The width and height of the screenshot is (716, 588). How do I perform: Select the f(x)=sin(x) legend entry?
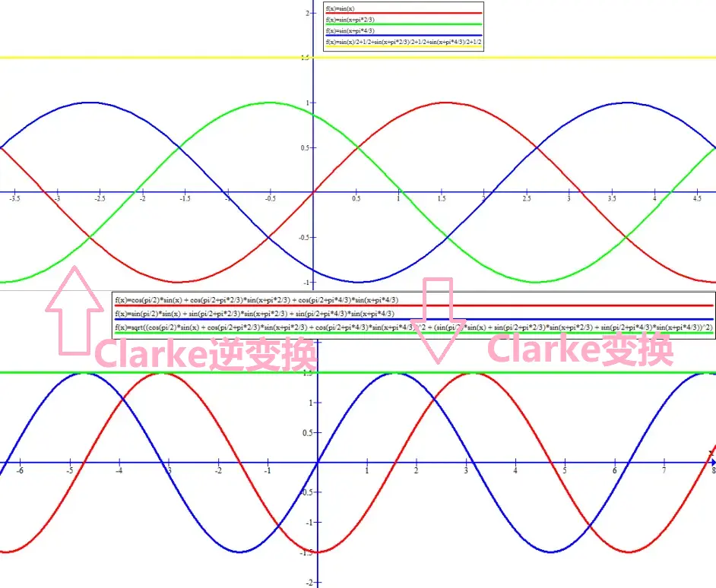click(341, 8)
